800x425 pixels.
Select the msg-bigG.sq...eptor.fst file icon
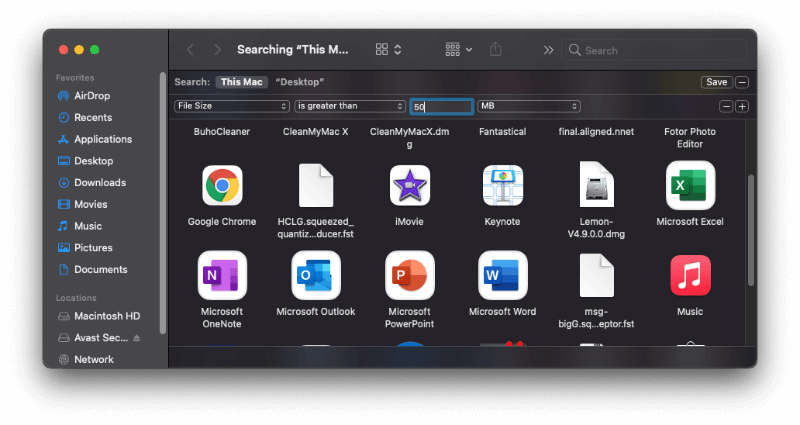click(596, 276)
